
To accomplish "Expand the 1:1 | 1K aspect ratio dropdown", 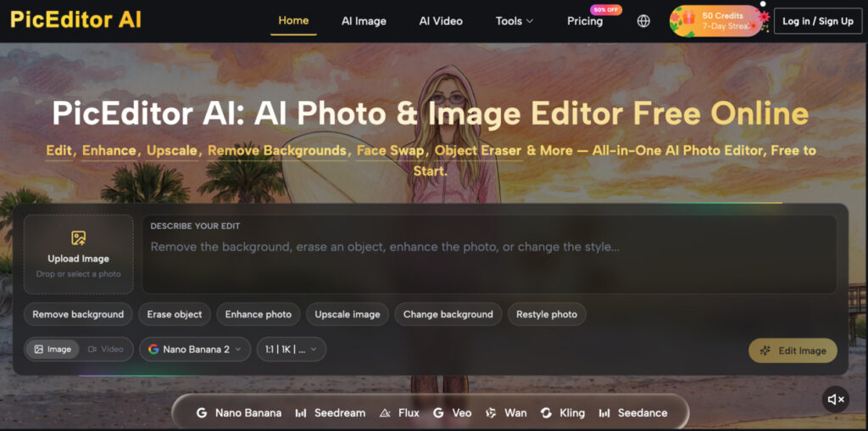I will 292,350.
